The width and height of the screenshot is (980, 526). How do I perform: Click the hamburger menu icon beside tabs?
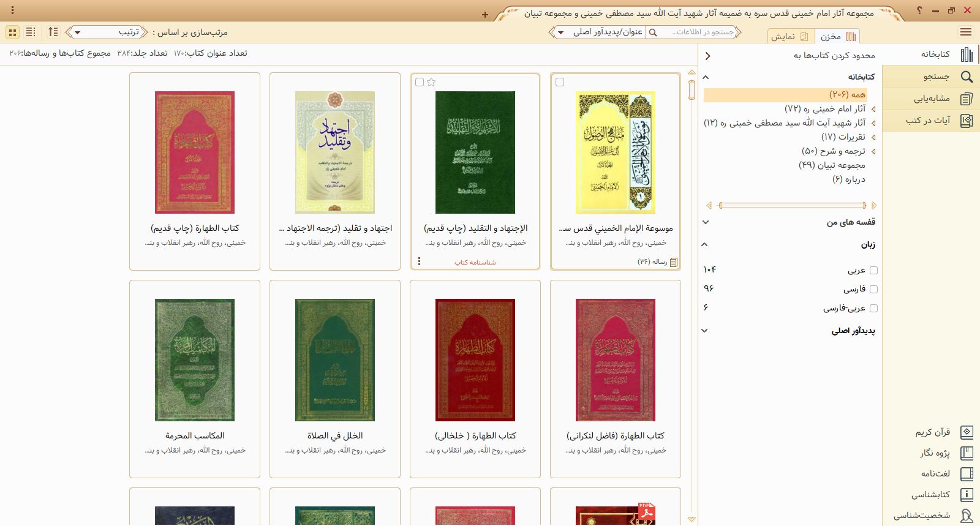coord(966,32)
